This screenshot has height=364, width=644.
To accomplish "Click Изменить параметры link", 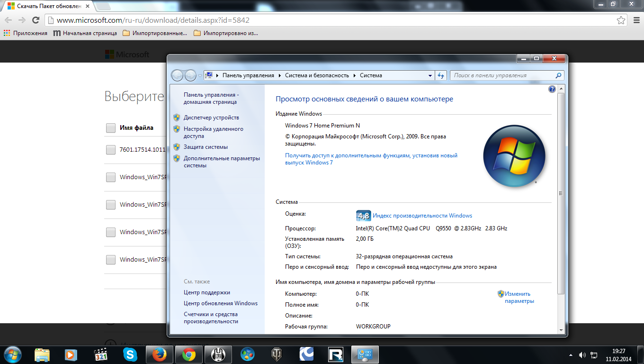I will click(x=519, y=297).
